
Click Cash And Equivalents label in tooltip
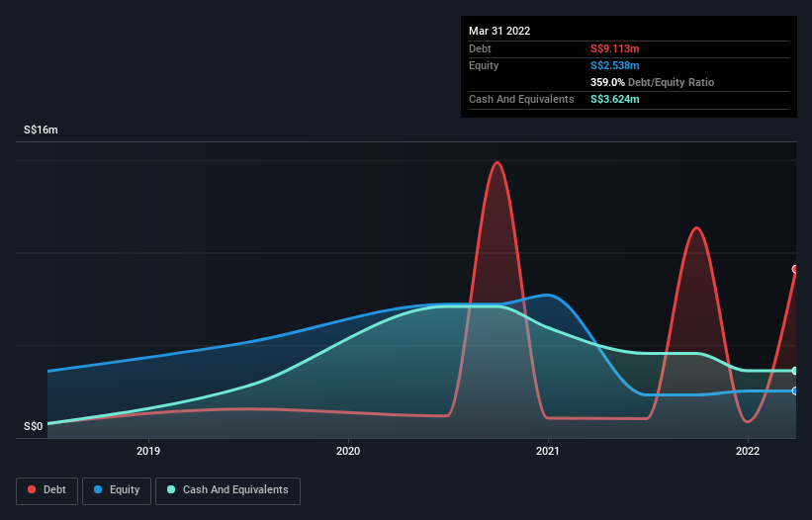pyautogui.click(x=521, y=99)
